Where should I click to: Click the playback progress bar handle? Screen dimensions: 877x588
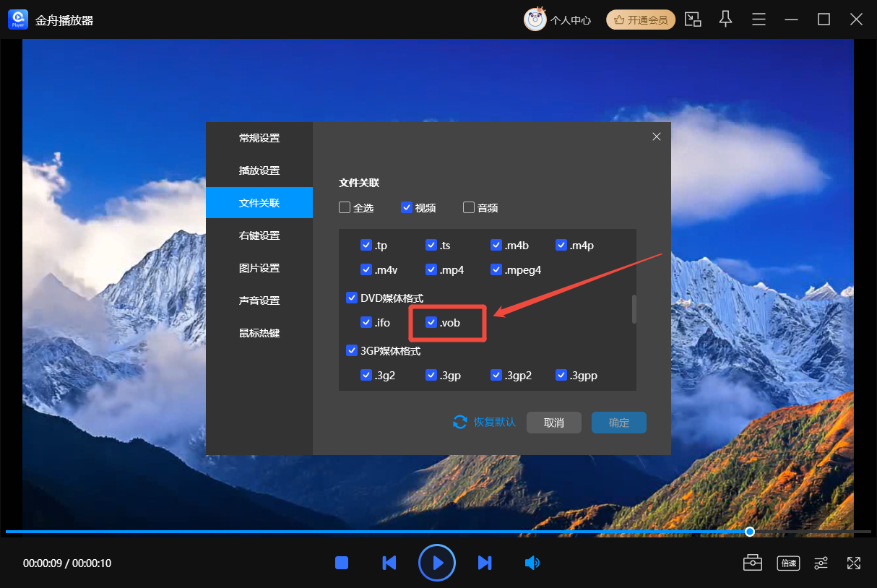point(750,532)
